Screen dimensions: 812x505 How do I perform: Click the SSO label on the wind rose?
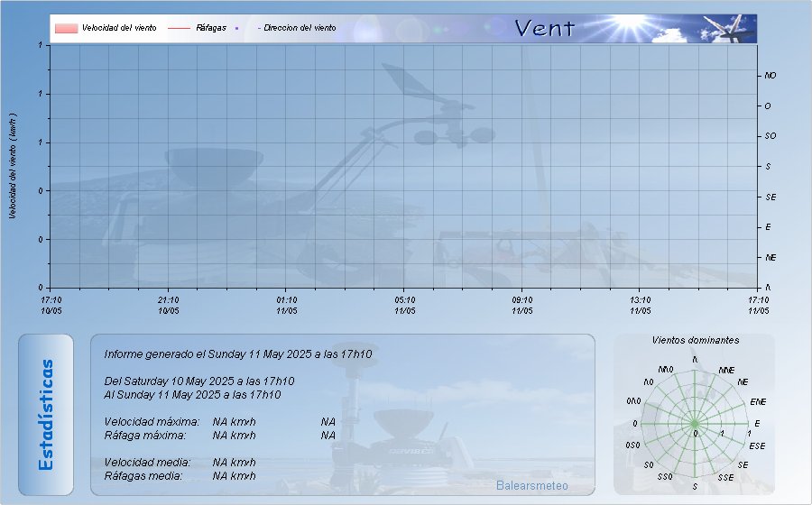tap(664, 476)
